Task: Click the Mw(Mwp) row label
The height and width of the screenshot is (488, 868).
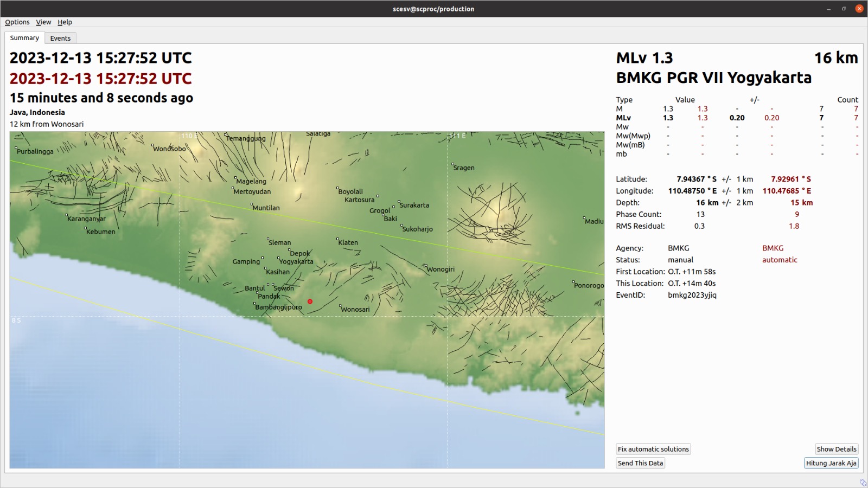Action: coord(633,136)
